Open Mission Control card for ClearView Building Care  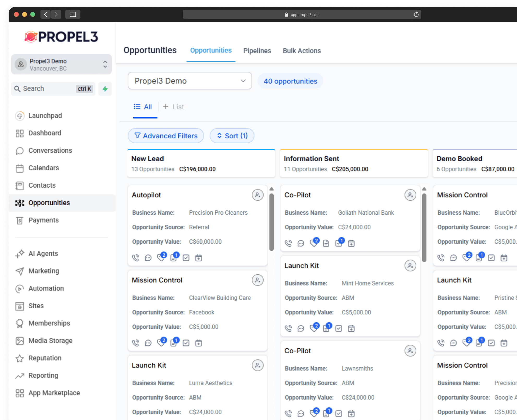157,280
